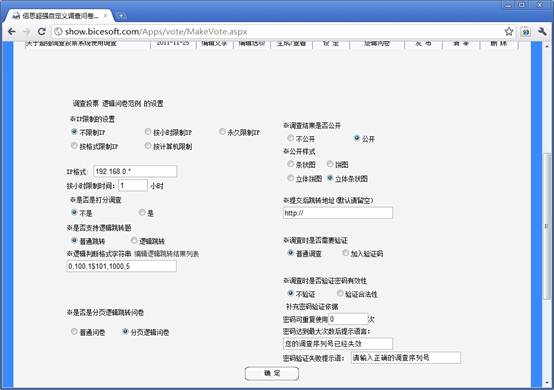This screenshot has width=554, height=390.
Task: Click the extension icon beside the star
Action: coord(526,32)
